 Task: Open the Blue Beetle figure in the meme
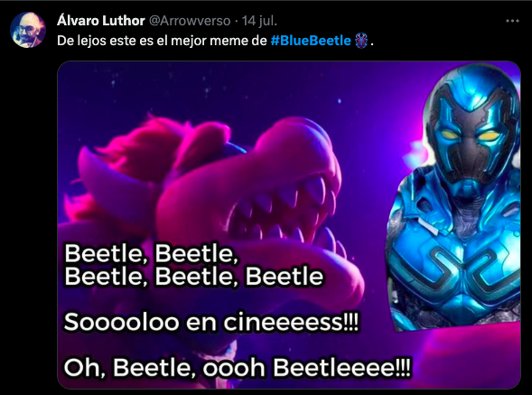tap(454, 197)
